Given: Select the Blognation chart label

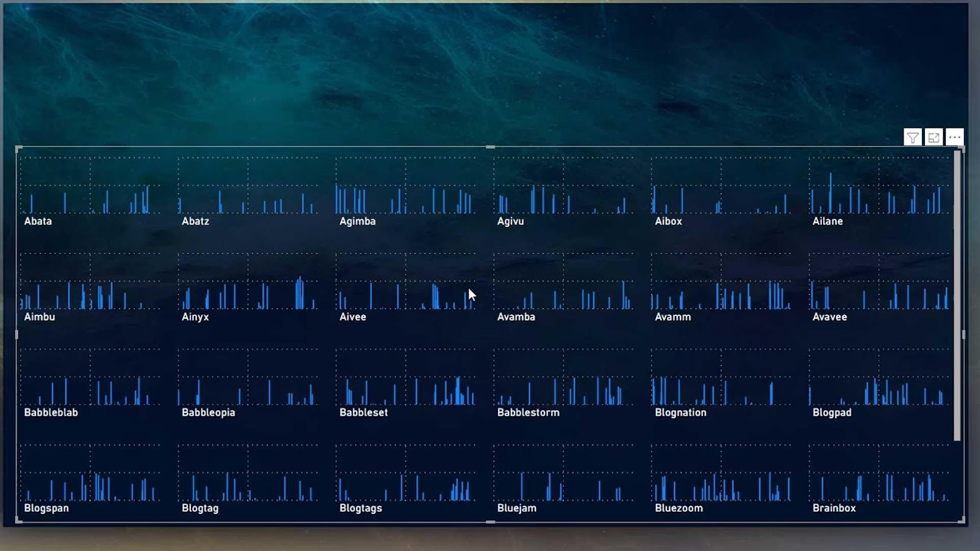Looking at the screenshot, I should pyautogui.click(x=680, y=412).
